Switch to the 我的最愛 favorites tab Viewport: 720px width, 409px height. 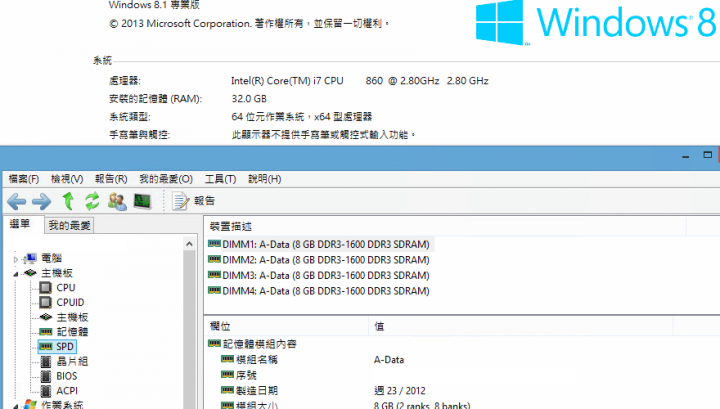coord(70,225)
